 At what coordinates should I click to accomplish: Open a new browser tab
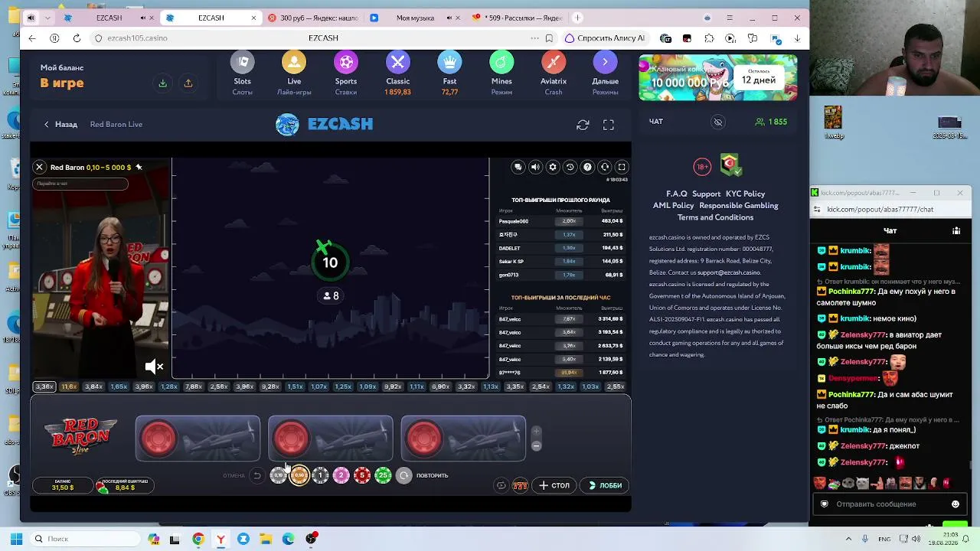[577, 18]
